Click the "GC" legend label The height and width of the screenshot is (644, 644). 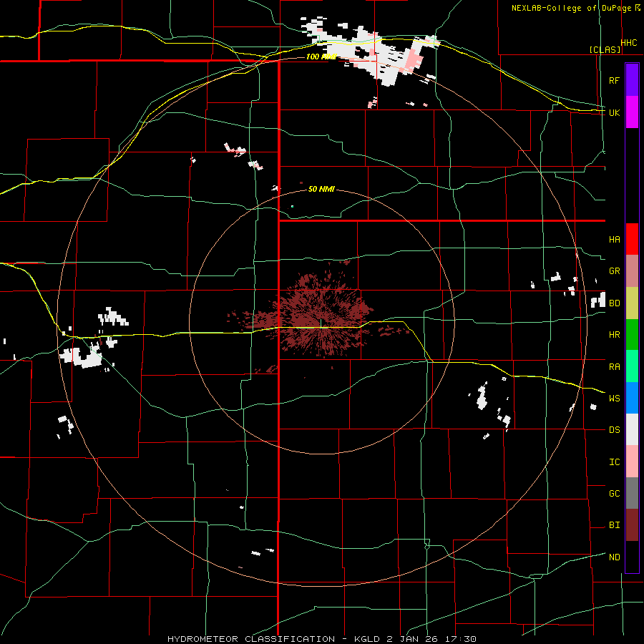(614, 494)
